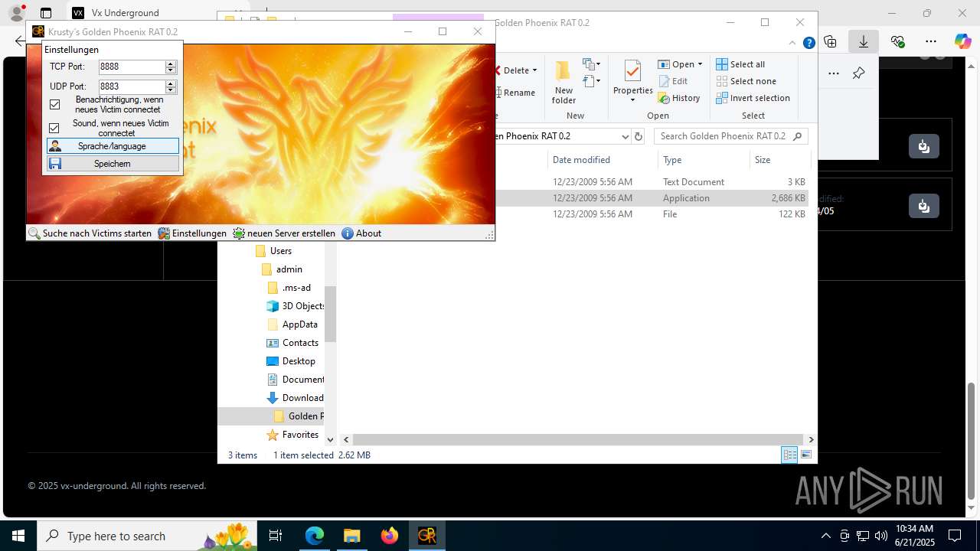
Task: Click the Speichern save button
Action: tap(113, 164)
